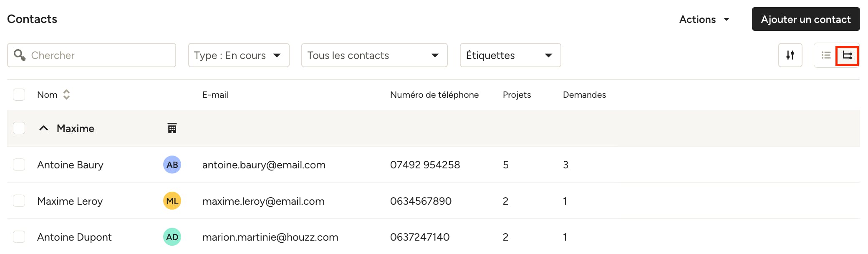Collapse the Maxime group chevron
The height and width of the screenshot is (254, 868).
(43, 128)
